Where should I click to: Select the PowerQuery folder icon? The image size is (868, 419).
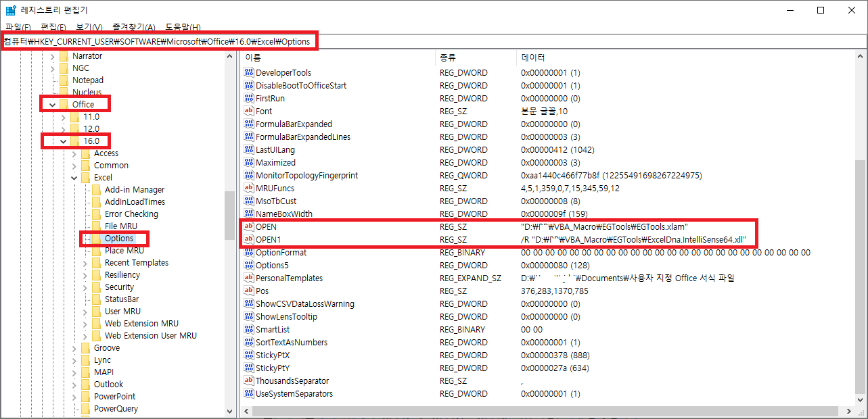[x=85, y=409]
